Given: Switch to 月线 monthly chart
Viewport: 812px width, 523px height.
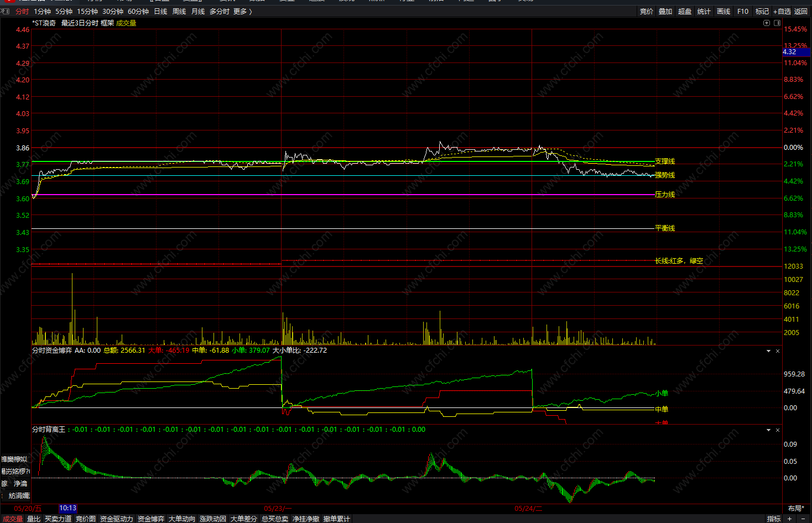Looking at the screenshot, I should coord(198,11).
